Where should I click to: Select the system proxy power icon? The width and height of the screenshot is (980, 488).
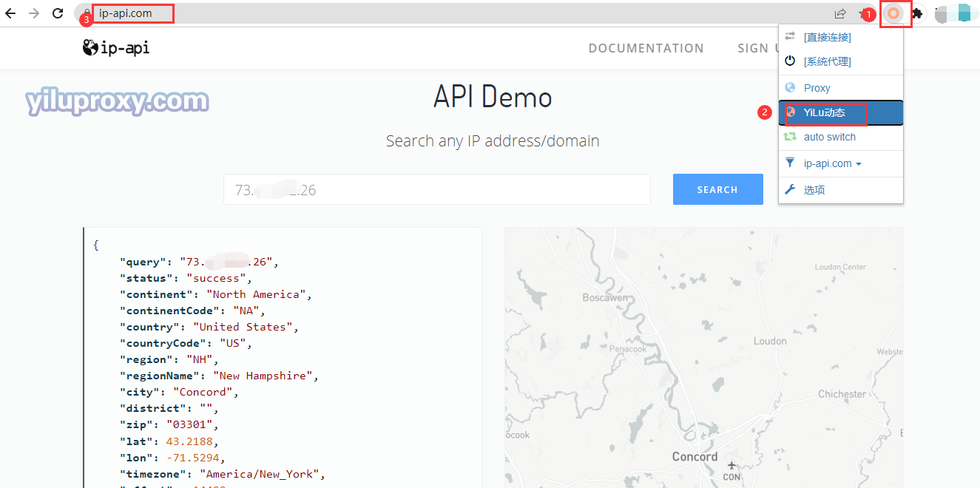(790, 61)
